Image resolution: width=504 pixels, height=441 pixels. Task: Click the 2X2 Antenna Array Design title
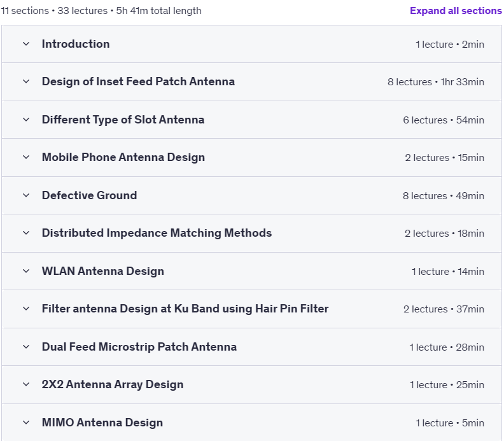(x=113, y=384)
